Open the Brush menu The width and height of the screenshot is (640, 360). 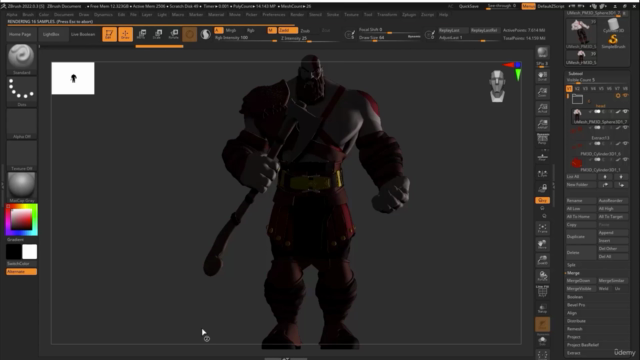click(28, 14)
